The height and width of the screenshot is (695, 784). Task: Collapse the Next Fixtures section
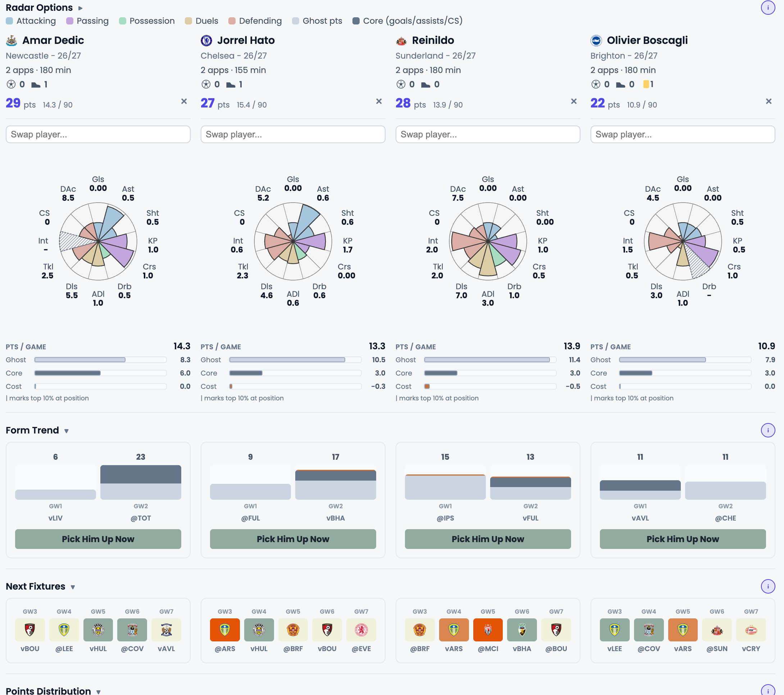click(x=73, y=587)
